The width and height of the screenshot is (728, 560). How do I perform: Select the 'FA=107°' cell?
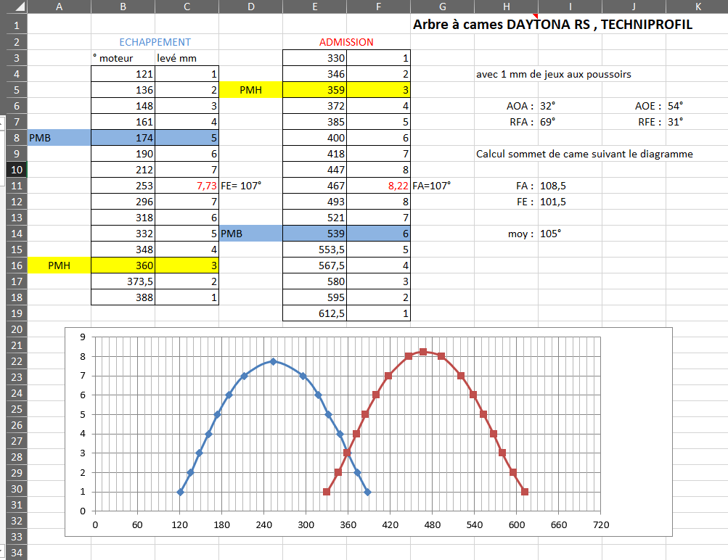pos(443,186)
